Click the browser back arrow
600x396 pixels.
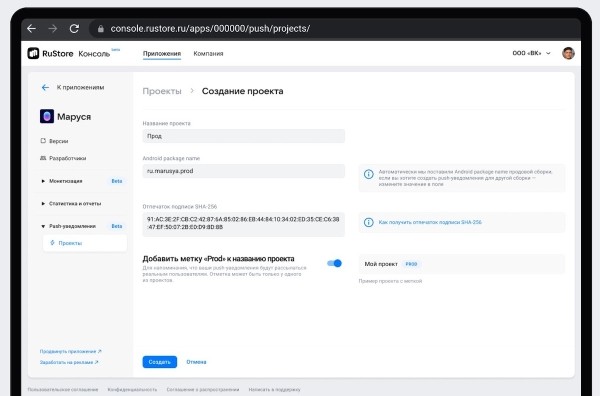click(x=32, y=28)
